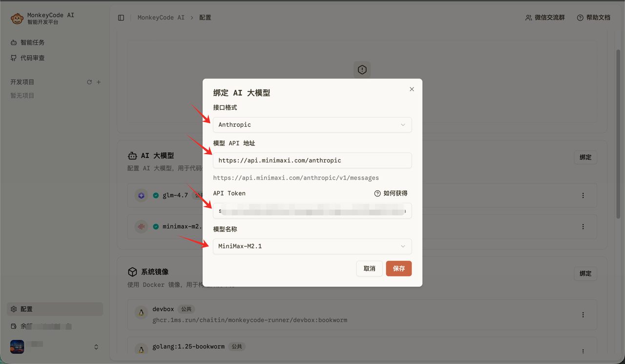The image size is (625, 364).
Task: Expand the 模型名称 MiniMax-M2.1 dropdown
Action: point(312,246)
